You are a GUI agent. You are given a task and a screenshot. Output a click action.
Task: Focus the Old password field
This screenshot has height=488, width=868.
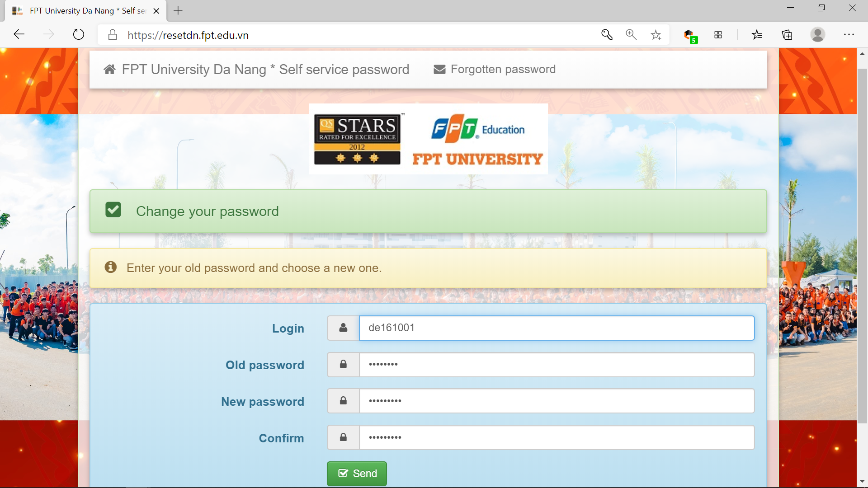pos(556,365)
